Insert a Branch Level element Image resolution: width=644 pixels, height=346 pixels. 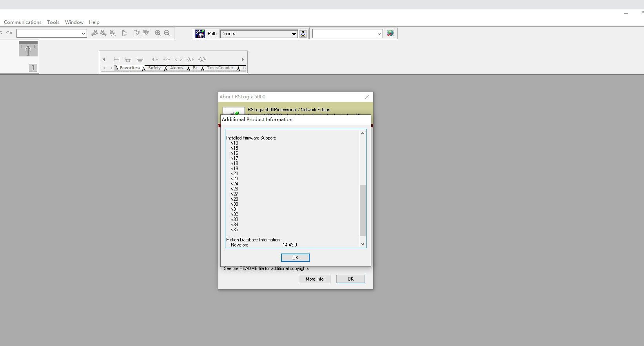tap(140, 60)
